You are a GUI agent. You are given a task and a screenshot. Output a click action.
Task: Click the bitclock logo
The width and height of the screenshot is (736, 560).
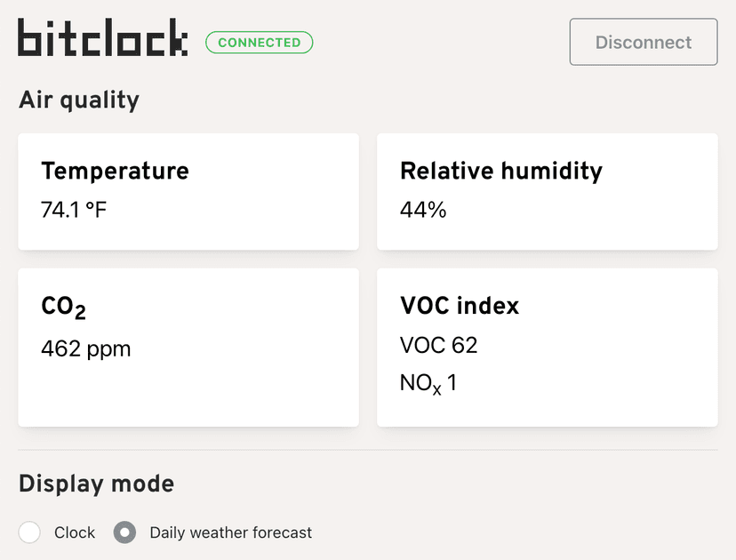point(102,39)
